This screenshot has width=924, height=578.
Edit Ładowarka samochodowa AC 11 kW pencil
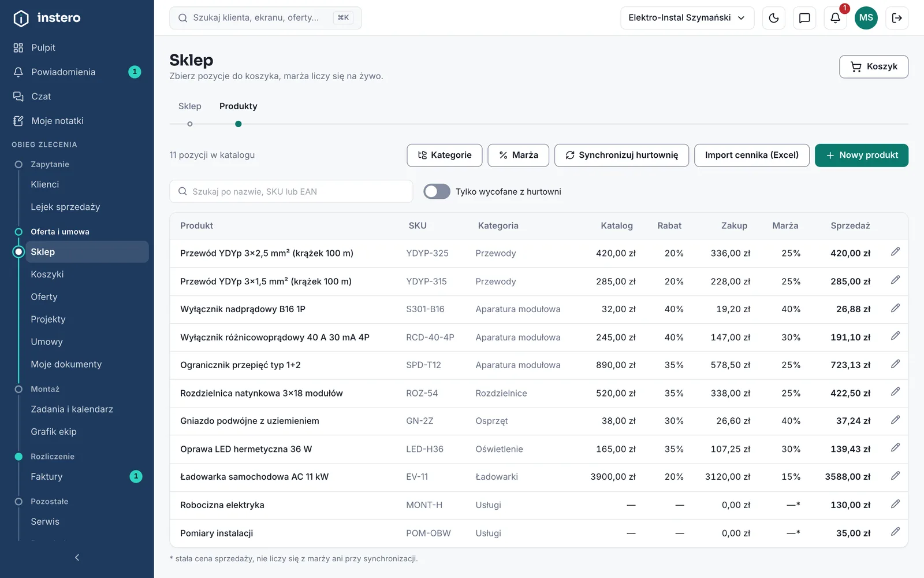(895, 476)
